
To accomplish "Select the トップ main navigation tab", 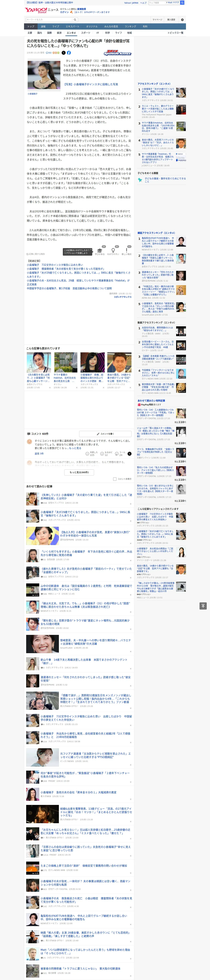I will pyautogui.click(x=31, y=27).
